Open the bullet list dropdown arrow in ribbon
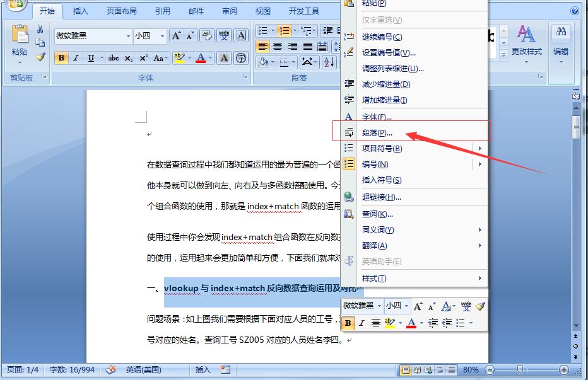Image resolution: width=588 pixels, height=380 pixels. 273,31
